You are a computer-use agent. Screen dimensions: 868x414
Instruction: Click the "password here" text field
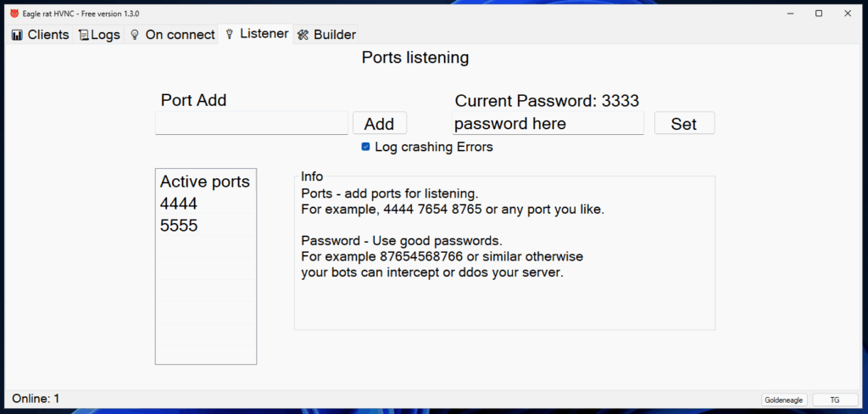point(548,124)
